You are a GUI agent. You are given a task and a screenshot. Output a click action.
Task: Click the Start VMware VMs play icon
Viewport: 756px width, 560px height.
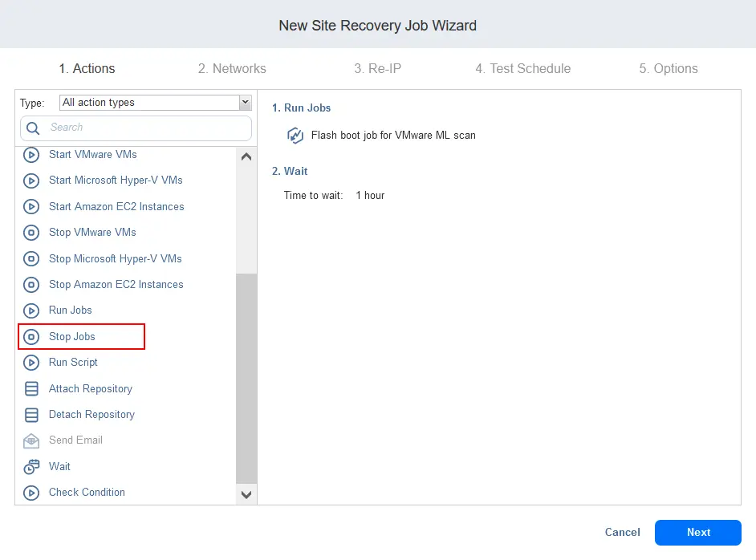coord(31,155)
